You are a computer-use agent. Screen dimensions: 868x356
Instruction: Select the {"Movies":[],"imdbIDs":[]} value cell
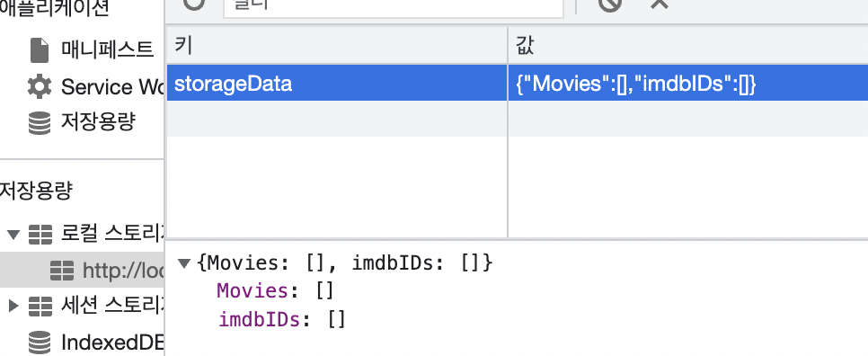click(688, 83)
